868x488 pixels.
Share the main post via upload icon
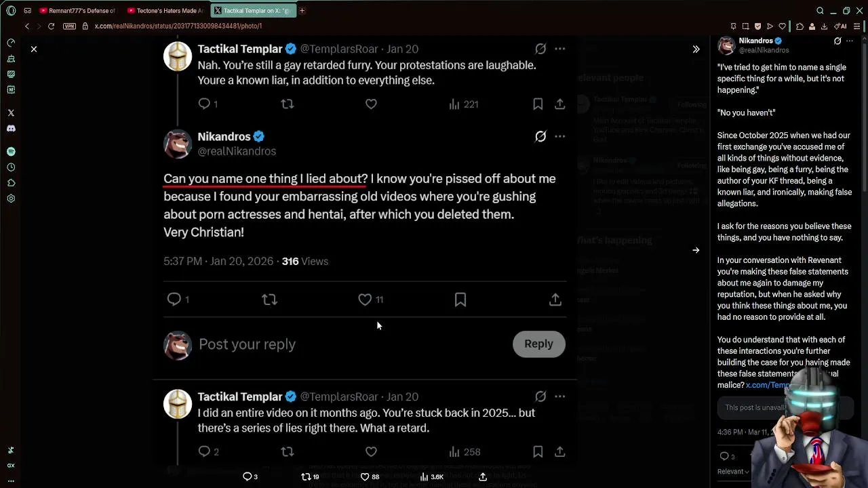click(x=555, y=300)
